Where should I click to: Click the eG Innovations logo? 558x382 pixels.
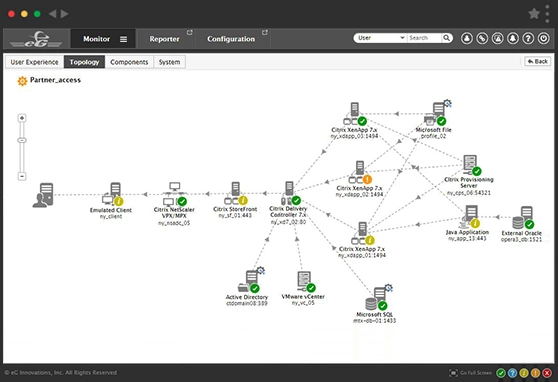(x=36, y=39)
